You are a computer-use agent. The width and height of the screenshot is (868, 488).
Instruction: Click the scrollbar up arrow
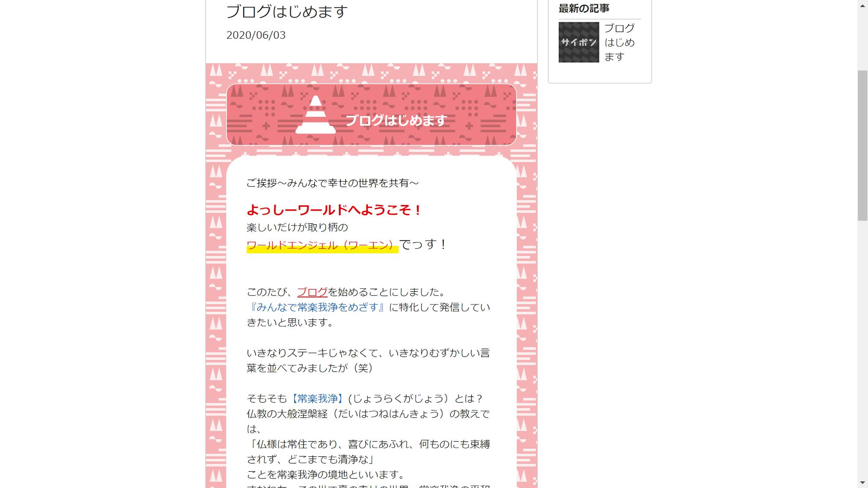click(862, 4)
